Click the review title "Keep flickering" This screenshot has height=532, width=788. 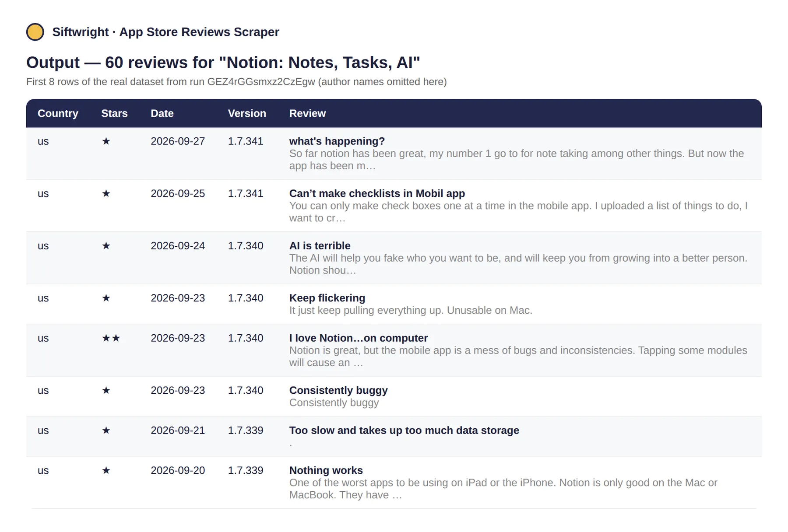pos(327,298)
